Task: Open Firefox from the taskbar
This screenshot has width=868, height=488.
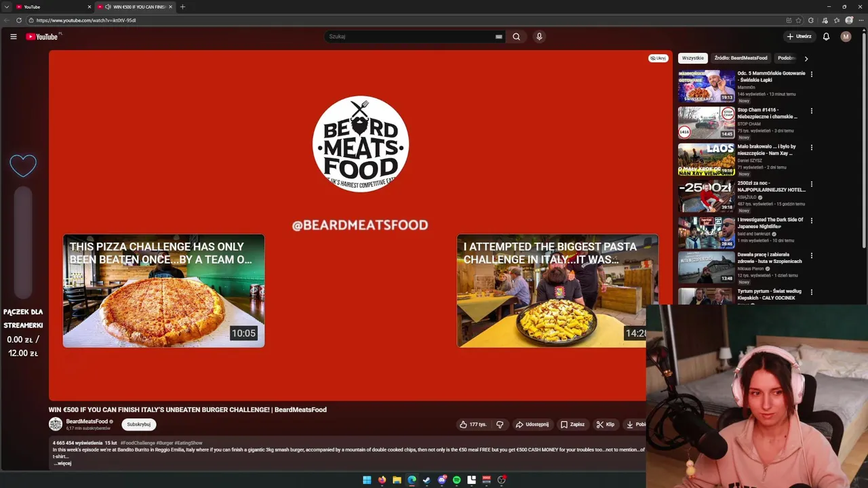Action: pyautogui.click(x=382, y=480)
